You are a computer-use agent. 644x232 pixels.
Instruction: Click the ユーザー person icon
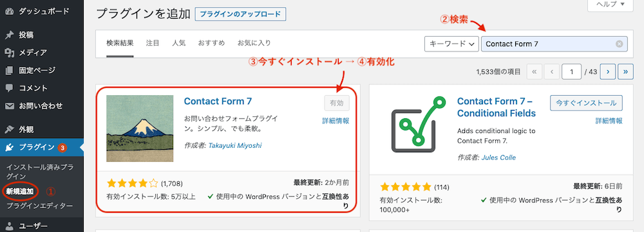pyautogui.click(x=10, y=226)
